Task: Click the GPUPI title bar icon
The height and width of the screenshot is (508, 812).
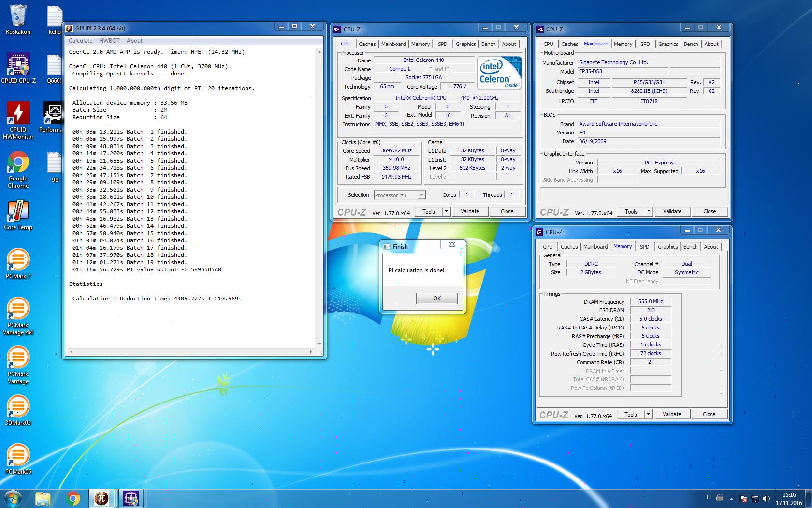Action: pyautogui.click(x=70, y=28)
